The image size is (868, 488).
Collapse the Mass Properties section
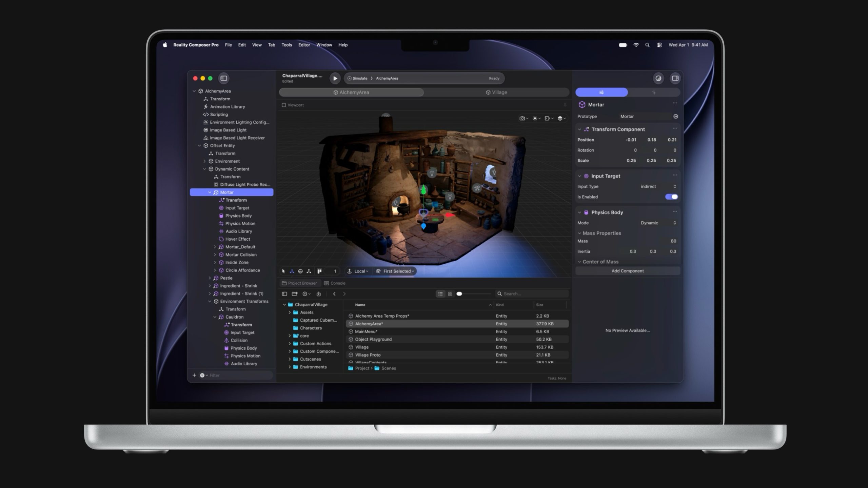pos(579,233)
